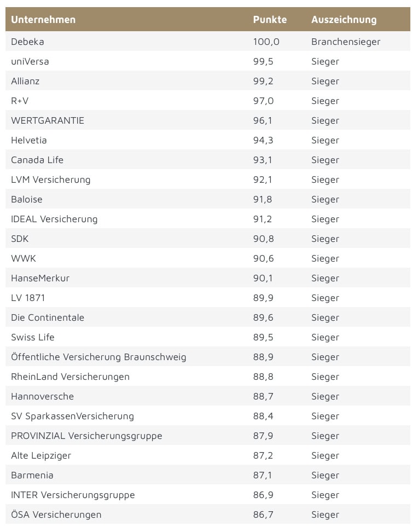Click the Unternehmen column header

[43, 20]
